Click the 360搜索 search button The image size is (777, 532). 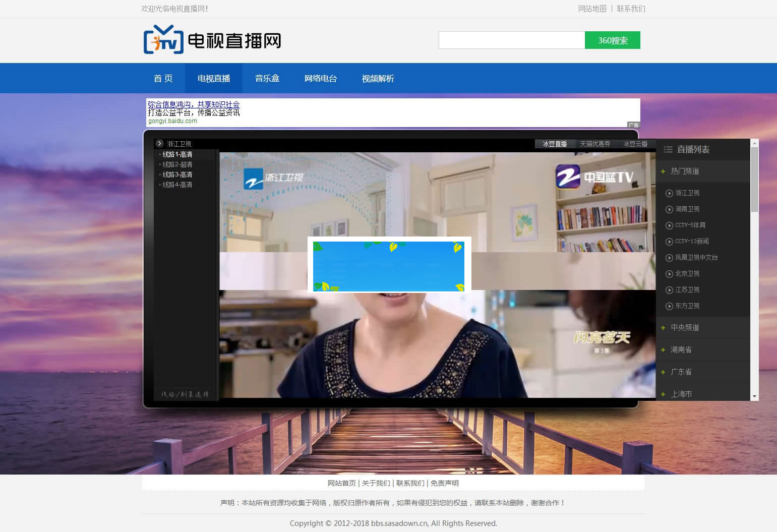[x=612, y=40]
